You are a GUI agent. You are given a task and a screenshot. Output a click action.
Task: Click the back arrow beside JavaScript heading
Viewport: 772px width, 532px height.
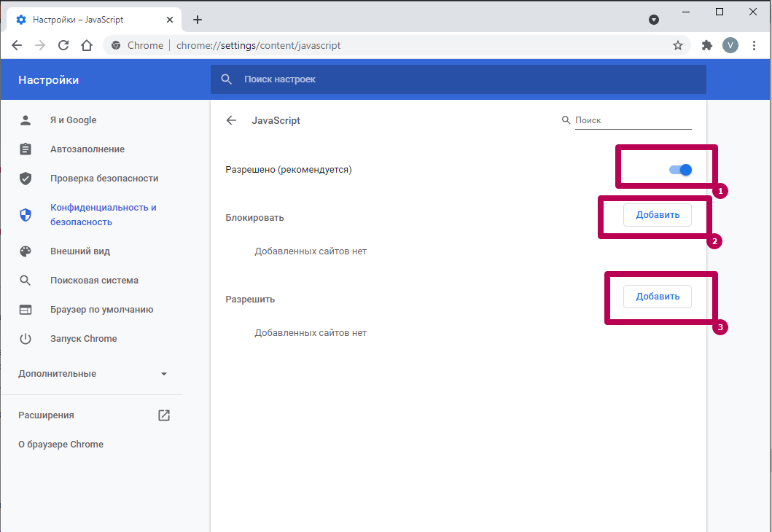tap(231, 120)
